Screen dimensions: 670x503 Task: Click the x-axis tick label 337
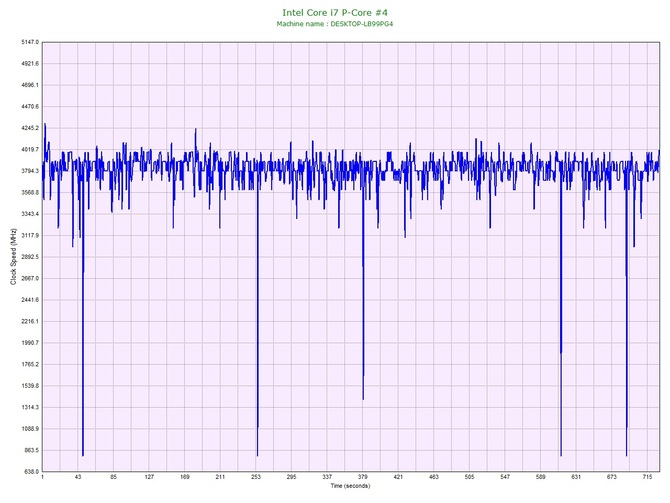coord(327,477)
